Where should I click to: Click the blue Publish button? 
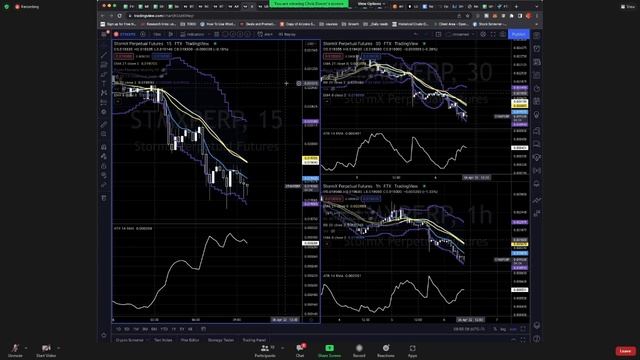[519, 34]
